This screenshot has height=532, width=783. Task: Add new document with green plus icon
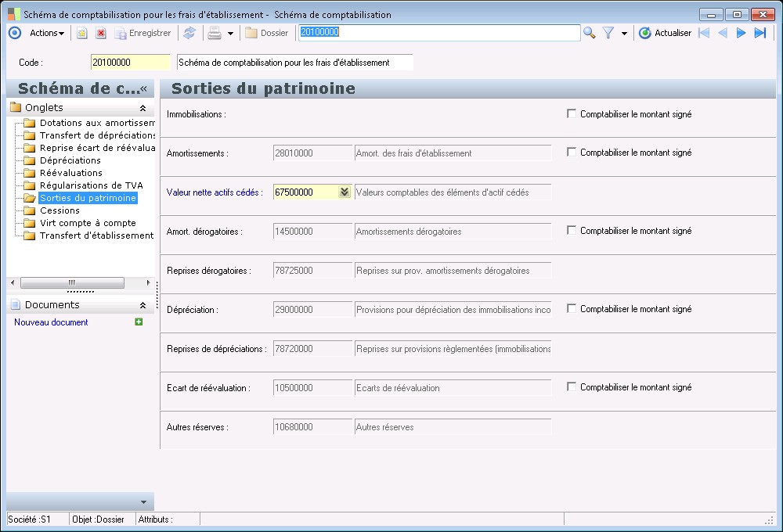tap(139, 322)
